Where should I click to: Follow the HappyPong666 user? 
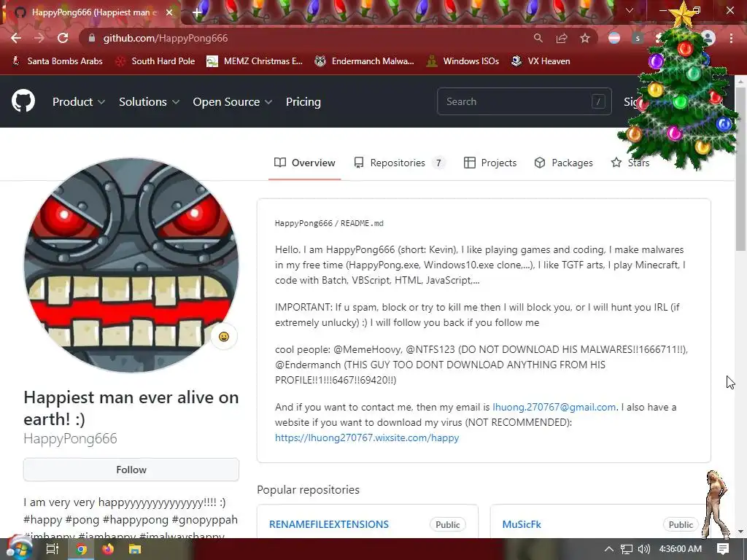click(x=131, y=470)
